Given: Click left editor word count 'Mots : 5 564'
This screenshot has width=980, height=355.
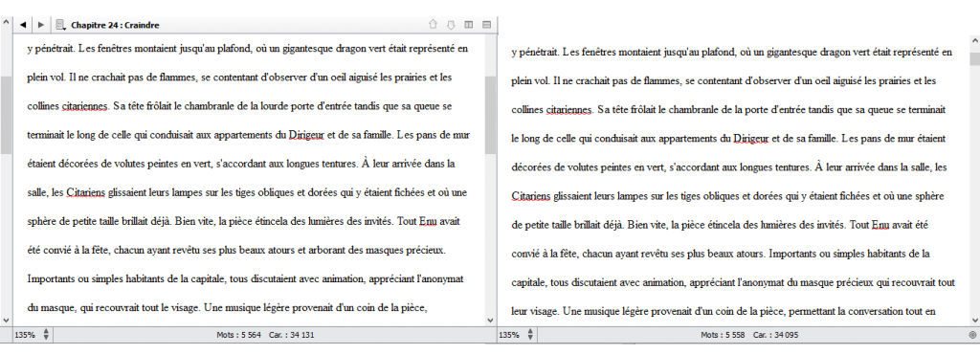Looking at the screenshot, I should [x=238, y=335].
